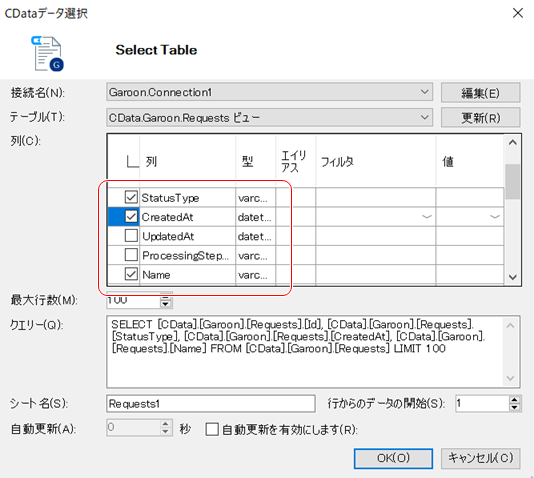This screenshot has height=478, width=534.
Task: Click the フィルタ column header
Action: point(375,161)
